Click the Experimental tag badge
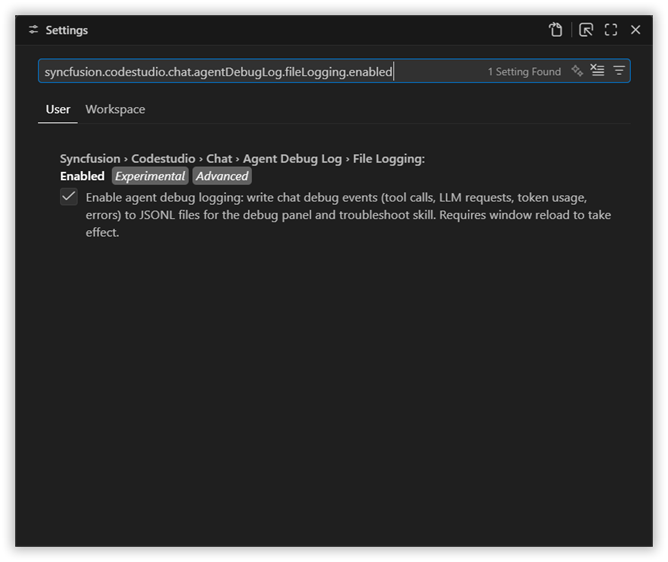The height and width of the screenshot is (562, 668). click(x=150, y=176)
